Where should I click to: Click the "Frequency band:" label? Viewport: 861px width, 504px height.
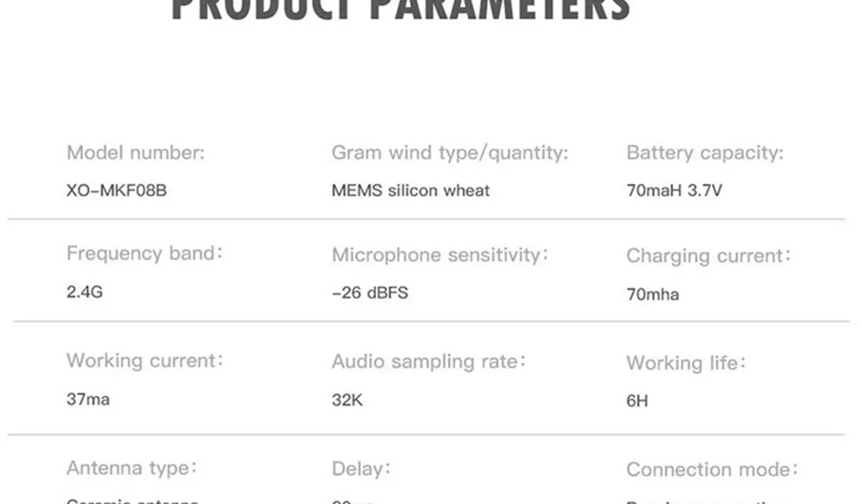pos(145,254)
